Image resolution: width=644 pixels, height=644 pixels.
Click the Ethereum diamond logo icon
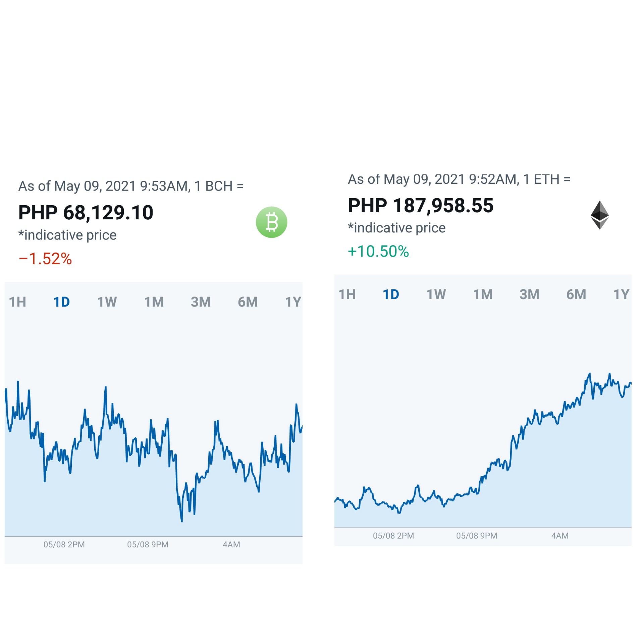[599, 215]
